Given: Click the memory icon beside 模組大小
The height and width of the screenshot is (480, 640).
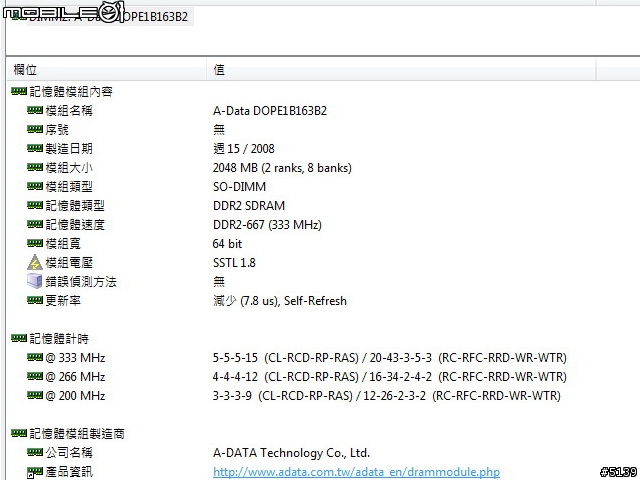Looking at the screenshot, I should click(35, 167).
